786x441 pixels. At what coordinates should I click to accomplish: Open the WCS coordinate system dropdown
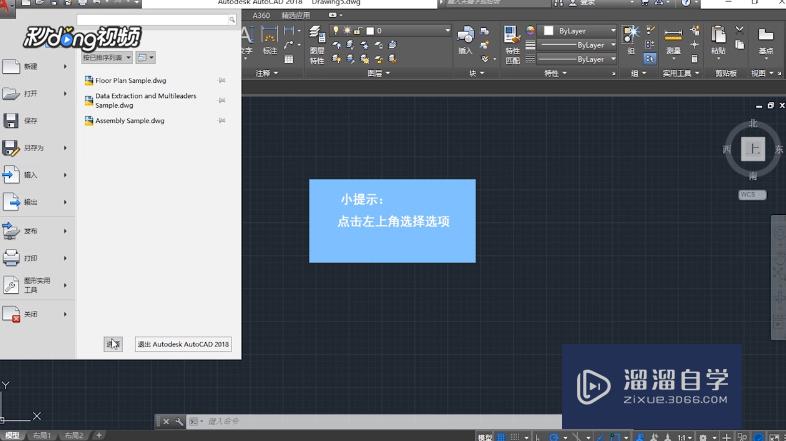(x=752, y=195)
